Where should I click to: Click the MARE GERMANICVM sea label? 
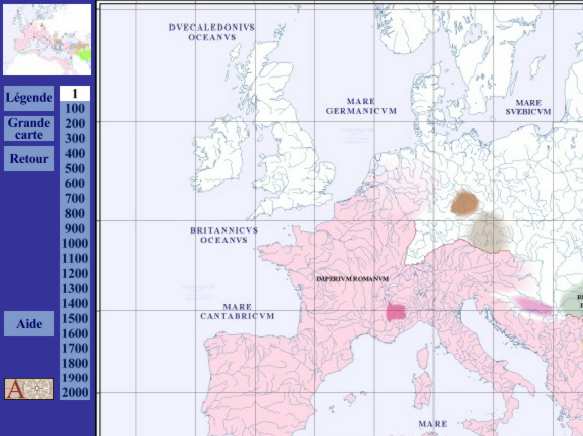click(361, 106)
